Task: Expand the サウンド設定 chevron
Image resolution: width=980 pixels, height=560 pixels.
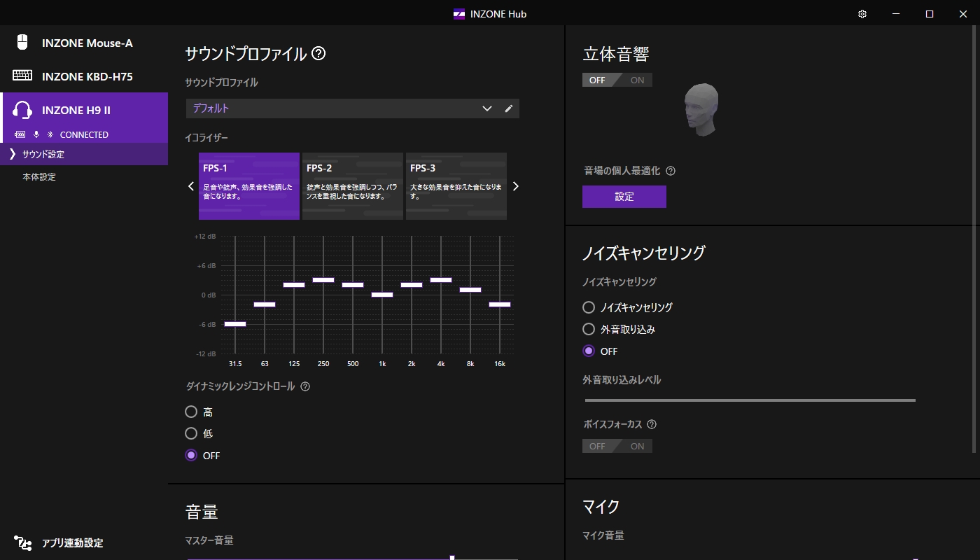Action: coord(13,154)
